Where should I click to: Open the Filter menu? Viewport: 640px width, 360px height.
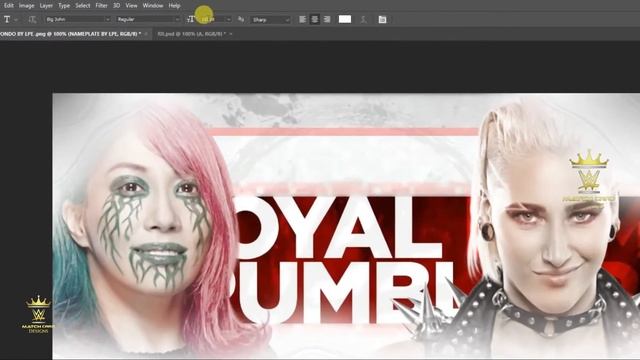(101, 6)
